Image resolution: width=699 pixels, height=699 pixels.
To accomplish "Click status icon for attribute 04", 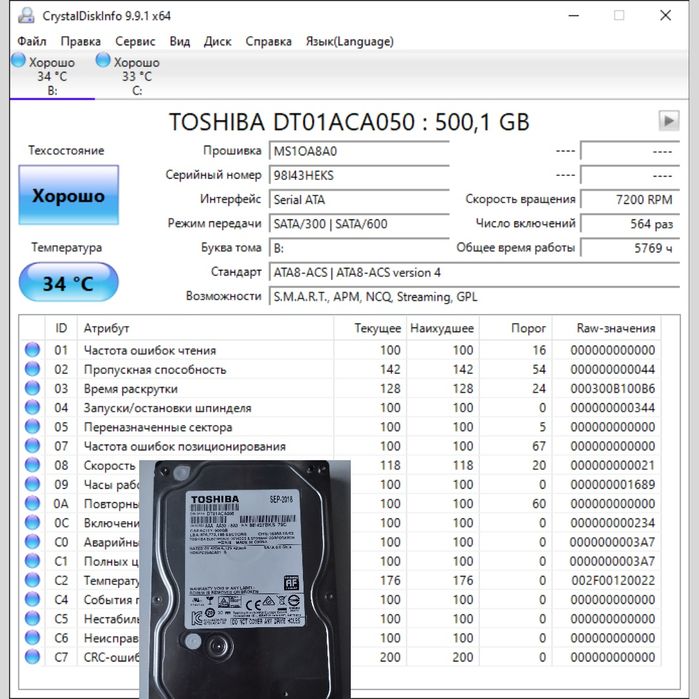I will pos(32,407).
